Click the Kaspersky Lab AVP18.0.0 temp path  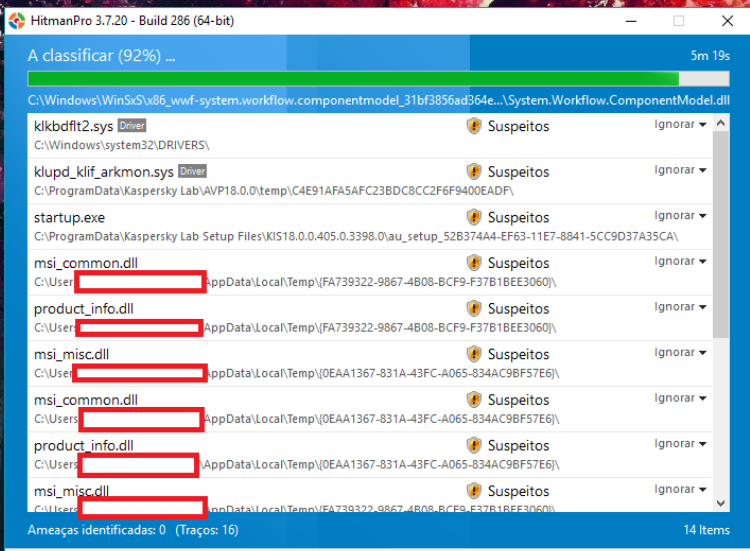tap(274, 191)
